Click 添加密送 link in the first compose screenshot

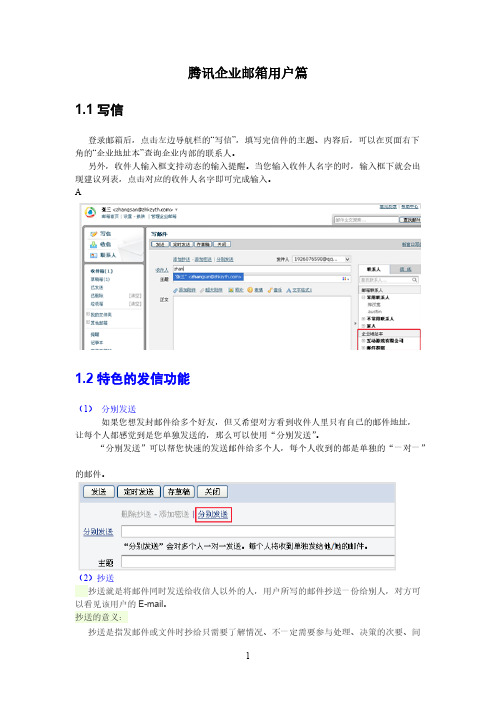[x=203, y=260]
